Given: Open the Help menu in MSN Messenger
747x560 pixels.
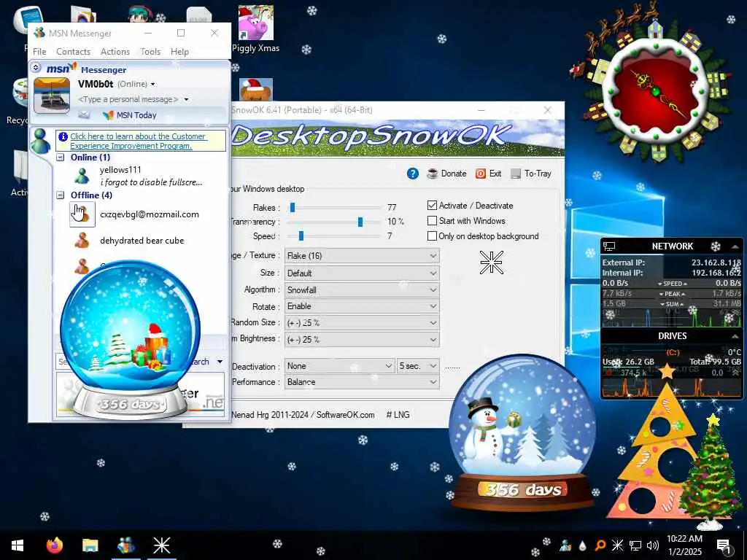Looking at the screenshot, I should click(179, 52).
